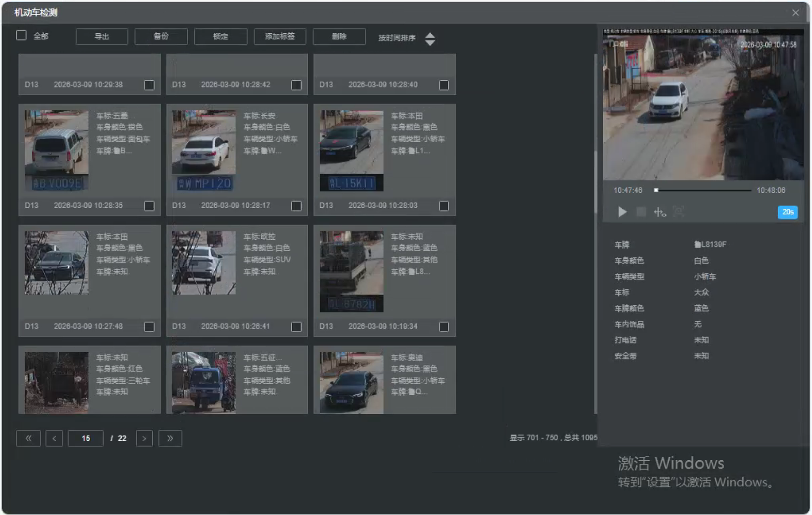812x515 pixels.
Task: Click the 删除 delete button
Action: [339, 36]
